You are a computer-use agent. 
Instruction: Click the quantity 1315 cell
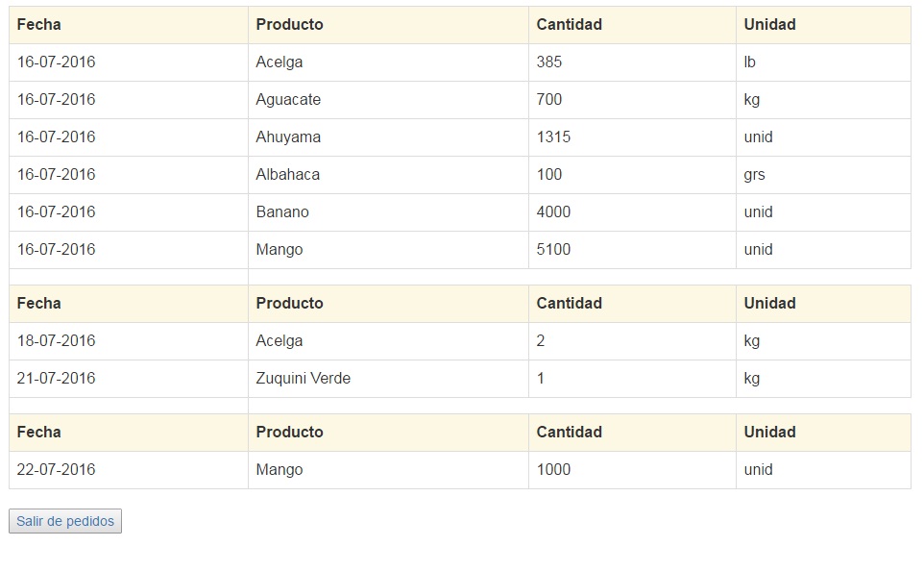click(x=553, y=137)
